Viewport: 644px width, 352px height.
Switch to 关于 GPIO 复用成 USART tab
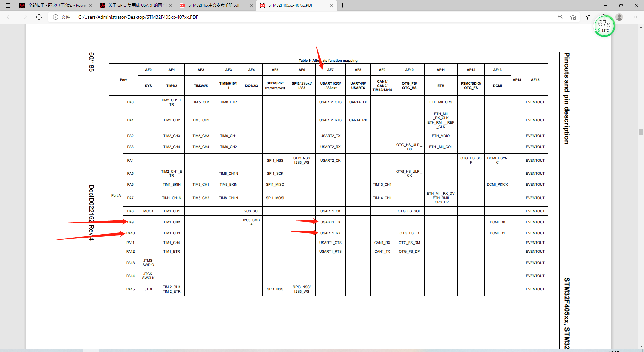136,5
